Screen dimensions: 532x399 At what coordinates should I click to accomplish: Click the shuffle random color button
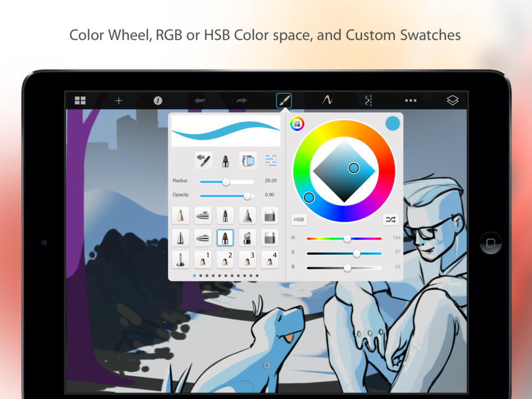391,219
